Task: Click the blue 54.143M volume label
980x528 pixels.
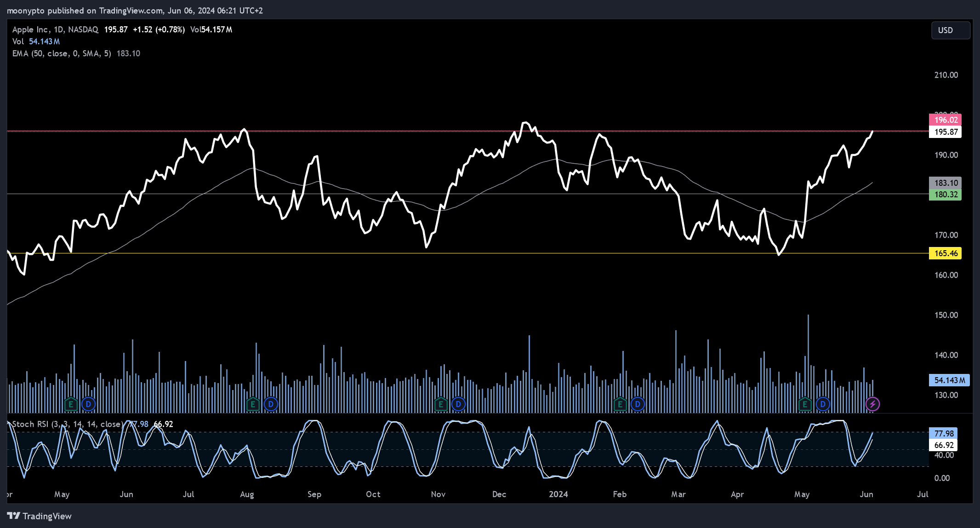Action: (949, 380)
